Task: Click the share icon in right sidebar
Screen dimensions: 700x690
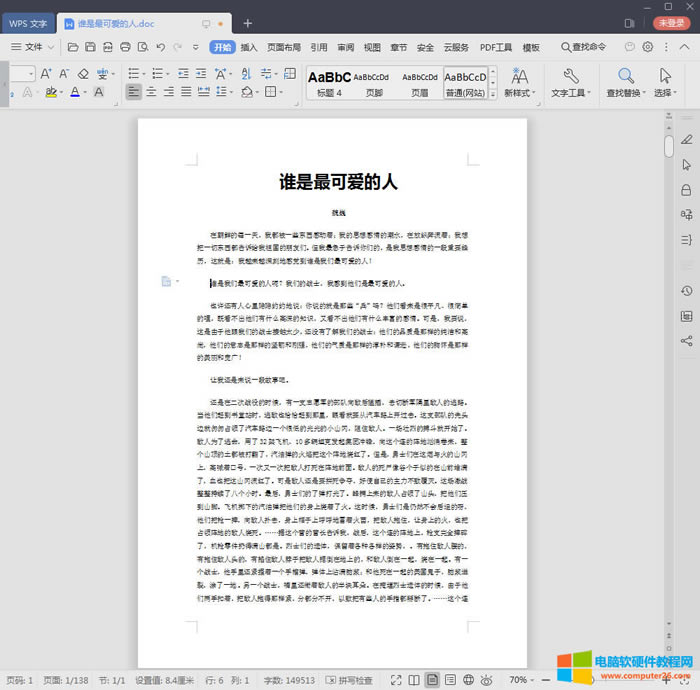Action: (x=686, y=341)
